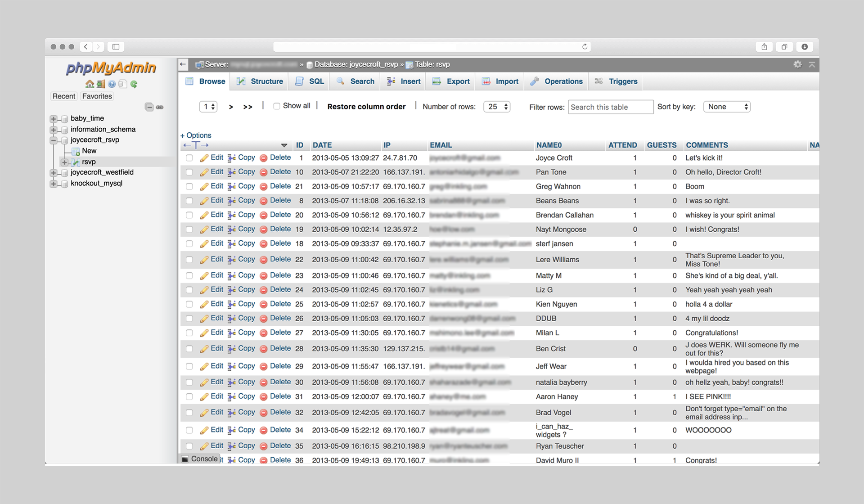Switch to the Structure tab

pyautogui.click(x=260, y=81)
